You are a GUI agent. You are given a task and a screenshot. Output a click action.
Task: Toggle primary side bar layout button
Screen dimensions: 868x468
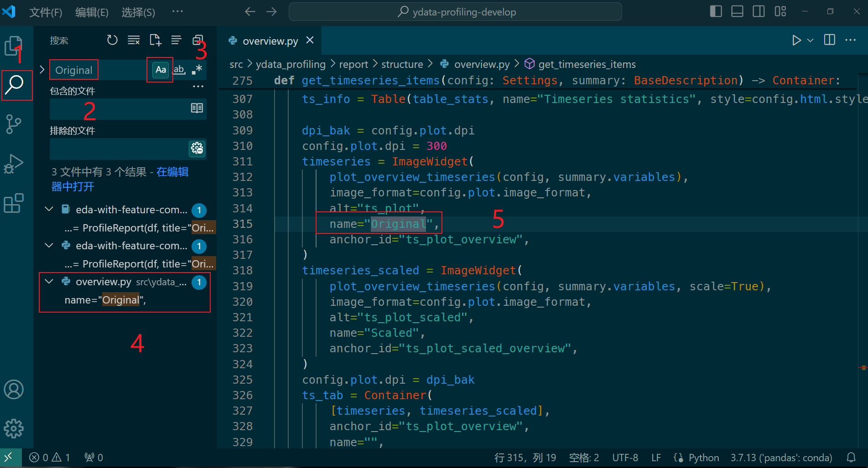[x=716, y=11]
